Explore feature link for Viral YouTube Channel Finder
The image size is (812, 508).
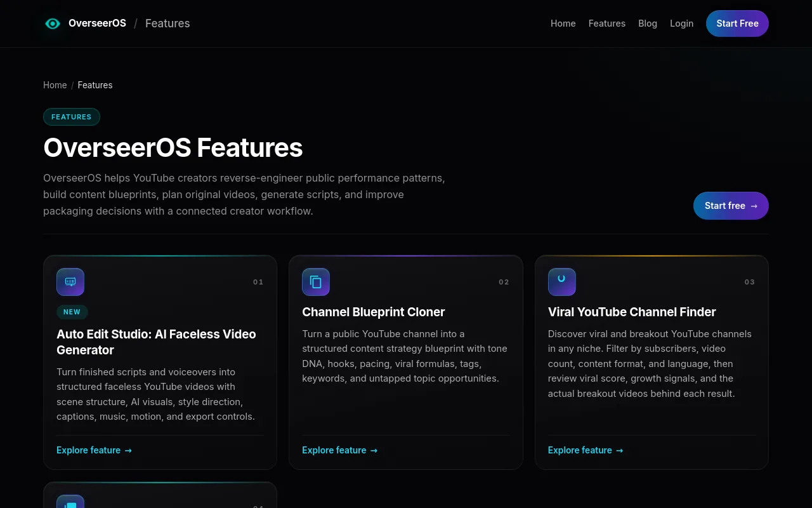click(586, 450)
